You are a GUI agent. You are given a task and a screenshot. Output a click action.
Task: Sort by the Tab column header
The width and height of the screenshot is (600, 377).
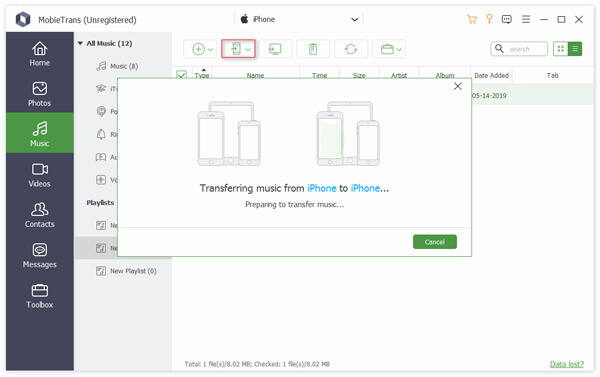pyautogui.click(x=552, y=75)
